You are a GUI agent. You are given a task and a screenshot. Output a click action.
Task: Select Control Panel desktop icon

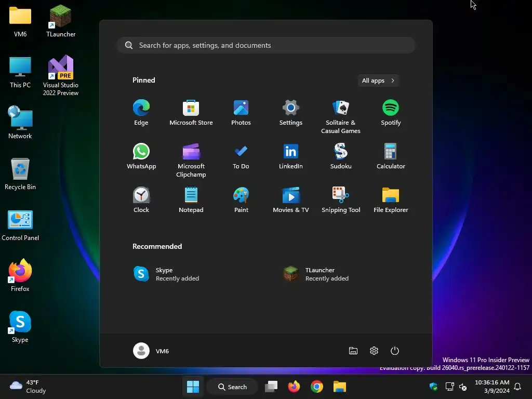(x=20, y=225)
